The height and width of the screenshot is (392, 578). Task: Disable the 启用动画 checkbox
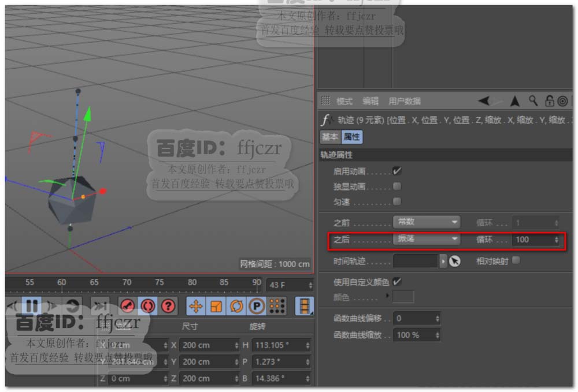click(397, 171)
